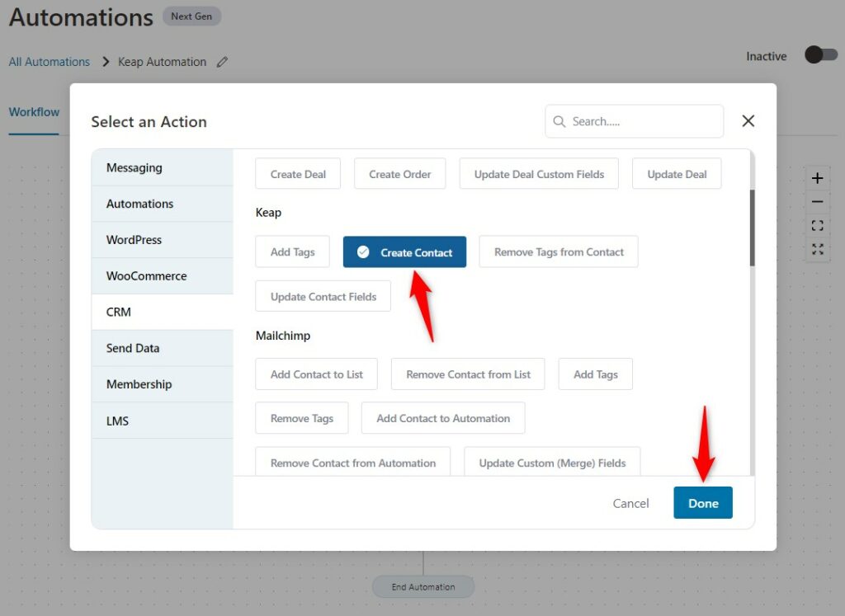845x616 pixels.
Task: Select Remove Contact from List action
Action: tap(469, 374)
